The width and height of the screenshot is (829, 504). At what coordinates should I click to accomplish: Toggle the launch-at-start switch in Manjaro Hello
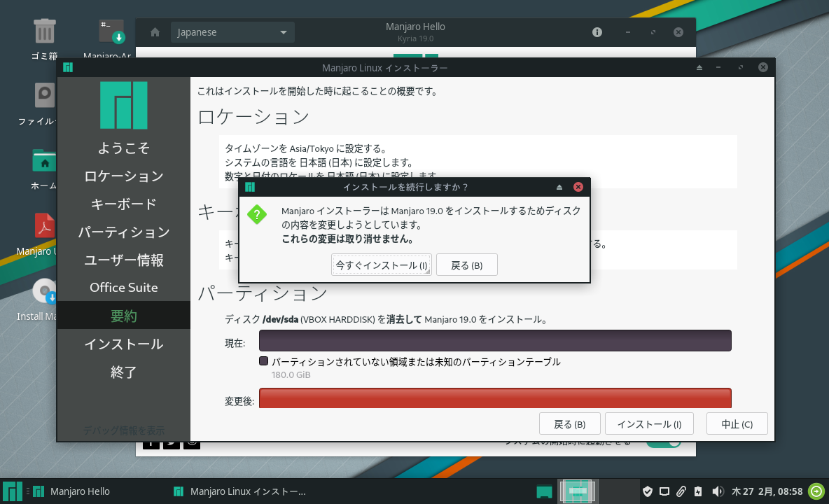[664, 444]
